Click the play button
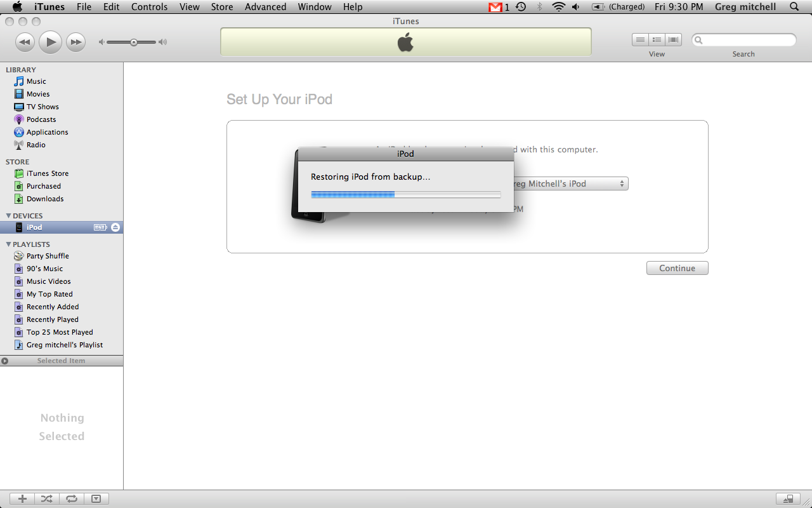Image resolution: width=812 pixels, height=508 pixels. [x=50, y=43]
